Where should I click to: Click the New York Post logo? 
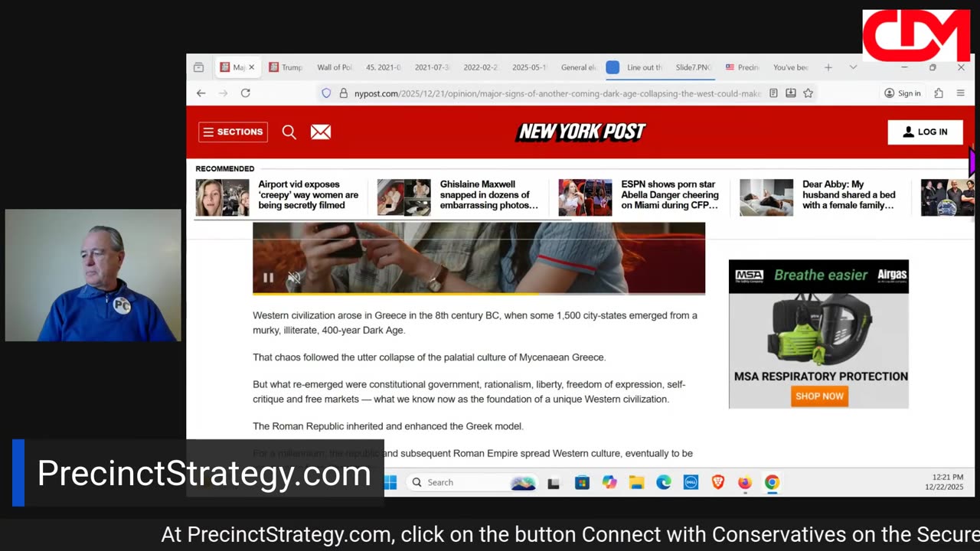click(582, 132)
